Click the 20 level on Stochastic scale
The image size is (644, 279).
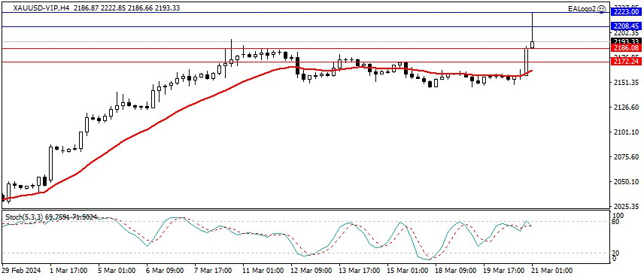coord(615,253)
